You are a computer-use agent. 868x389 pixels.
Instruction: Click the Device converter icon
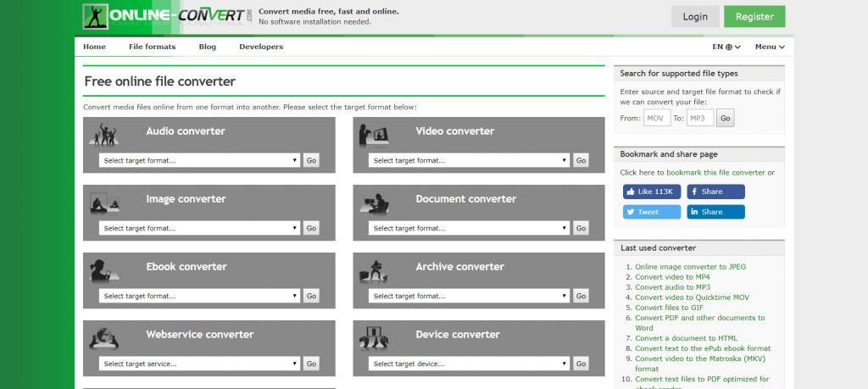[x=374, y=336]
